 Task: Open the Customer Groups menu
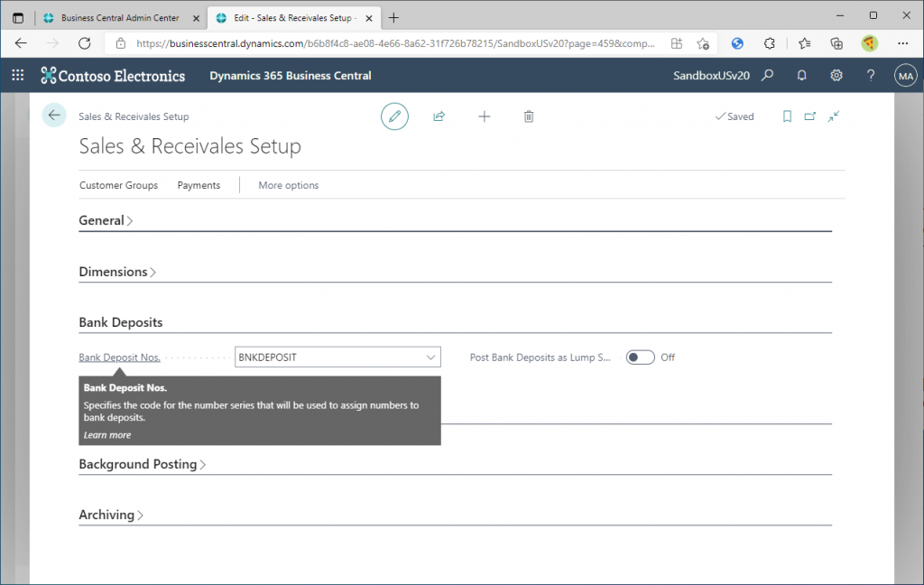(x=118, y=185)
